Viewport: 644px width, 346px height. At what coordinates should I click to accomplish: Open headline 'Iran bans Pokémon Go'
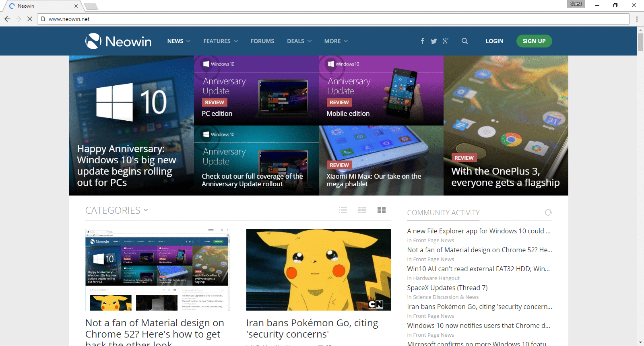[312, 329]
